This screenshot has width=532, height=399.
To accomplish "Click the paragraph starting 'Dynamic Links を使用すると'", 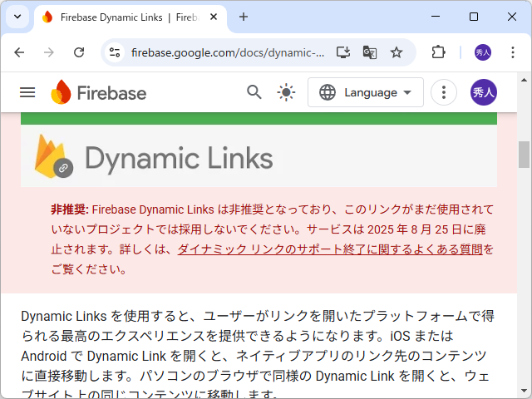I will tap(258, 355).
